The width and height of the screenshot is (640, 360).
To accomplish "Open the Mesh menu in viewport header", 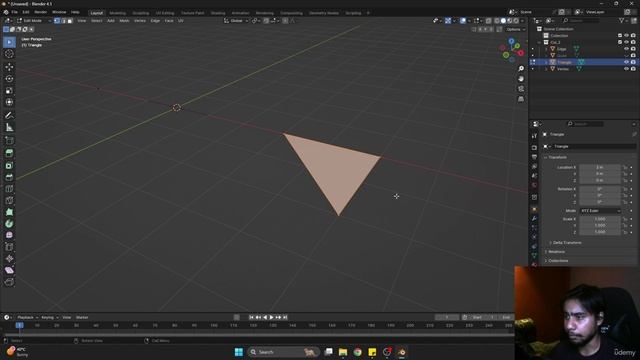I will click(x=124, y=20).
